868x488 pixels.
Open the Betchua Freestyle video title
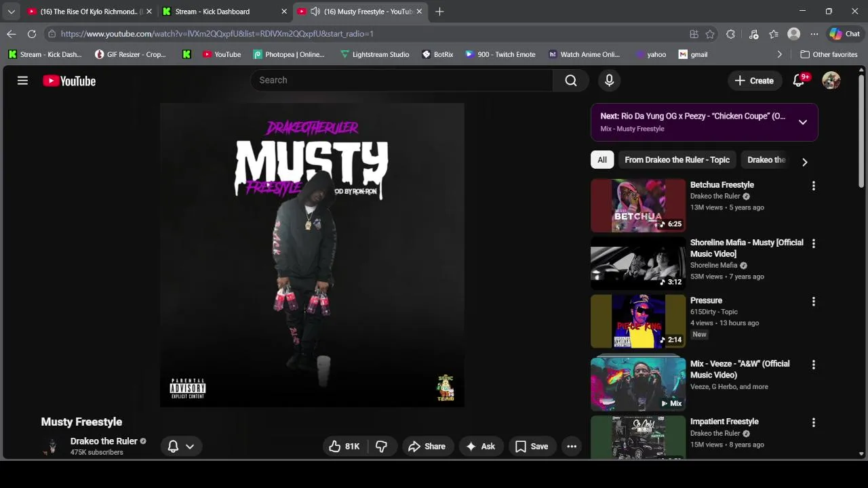click(722, 185)
